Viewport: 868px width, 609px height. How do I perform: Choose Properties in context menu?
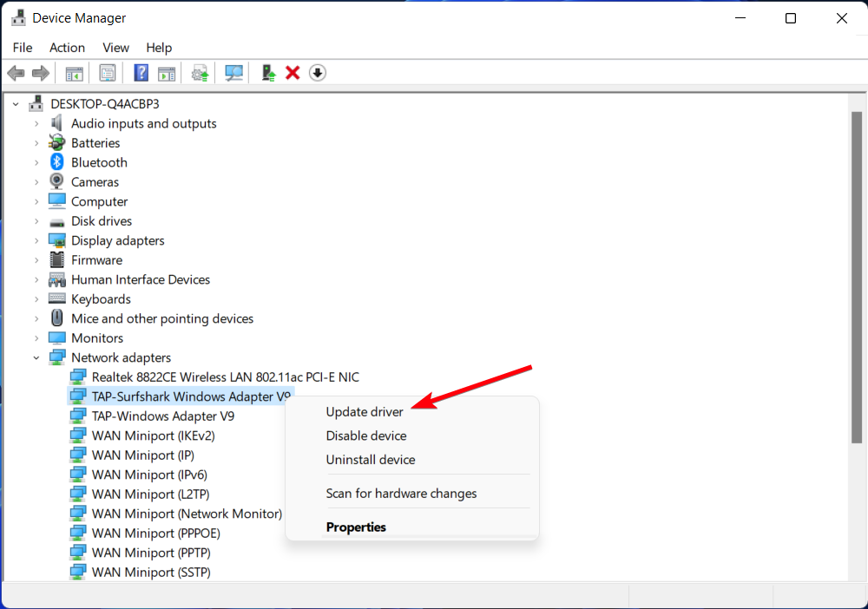[356, 527]
